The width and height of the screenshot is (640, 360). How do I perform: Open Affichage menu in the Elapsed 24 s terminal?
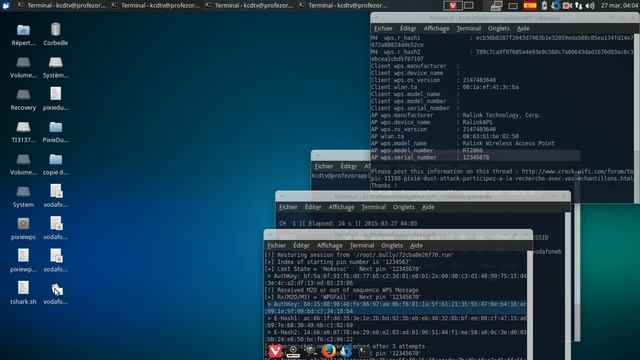tap(341, 207)
